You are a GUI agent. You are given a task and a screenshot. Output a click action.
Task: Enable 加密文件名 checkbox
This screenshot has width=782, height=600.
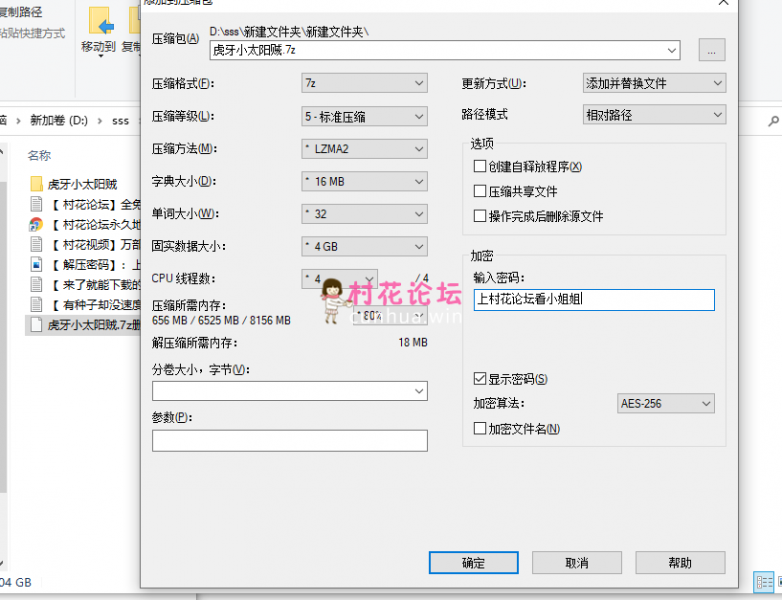tap(480, 429)
